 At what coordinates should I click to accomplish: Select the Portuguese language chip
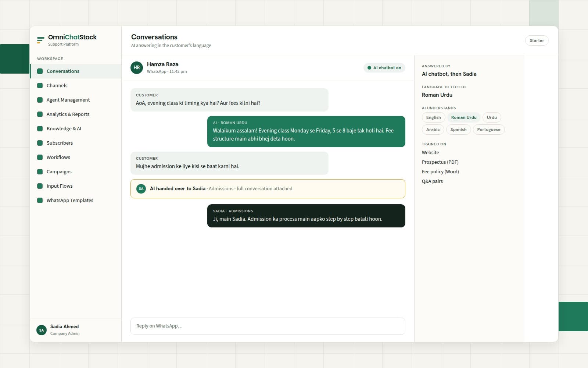[489, 130]
